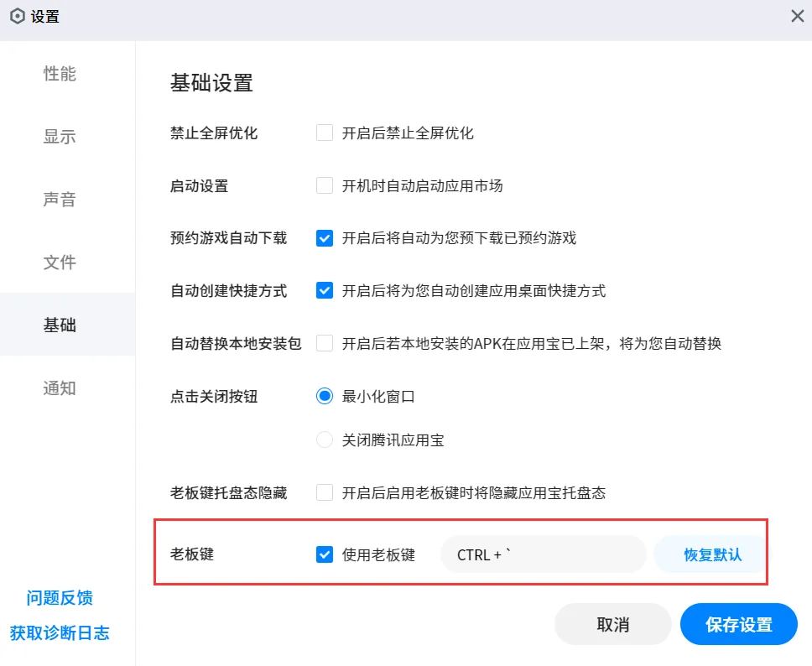This screenshot has width=812, height=666.
Task: Click the 保存设置 button
Action: [738, 624]
